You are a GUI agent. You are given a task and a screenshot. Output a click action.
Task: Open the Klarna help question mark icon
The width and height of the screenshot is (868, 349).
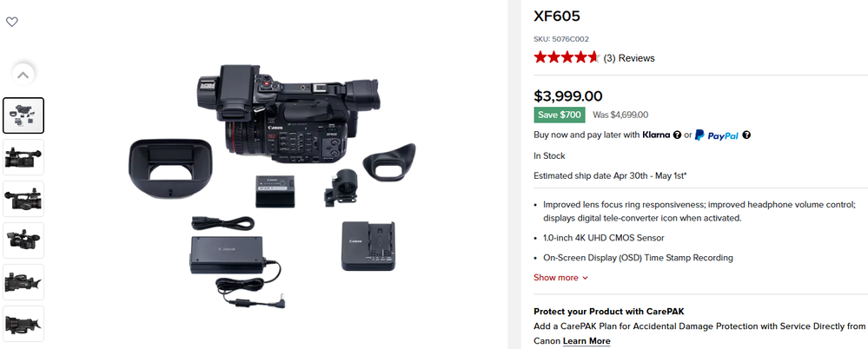click(x=677, y=135)
